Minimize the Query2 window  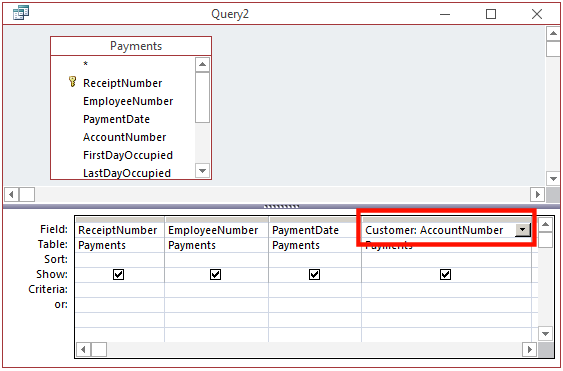(x=445, y=14)
